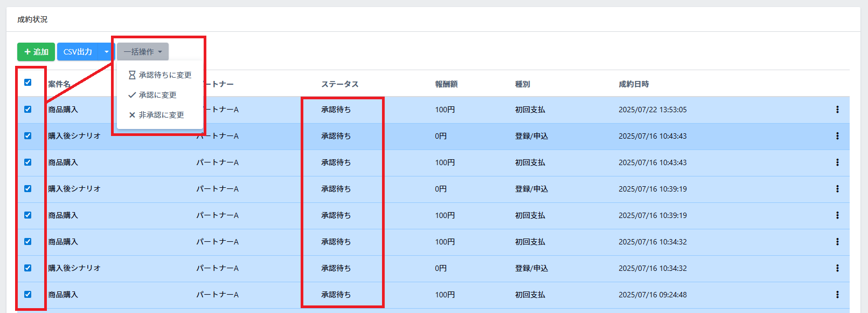This screenshot has height=313, width=868.
Task: Click the X icon for 非承認に変更
Action: [132, 115]
